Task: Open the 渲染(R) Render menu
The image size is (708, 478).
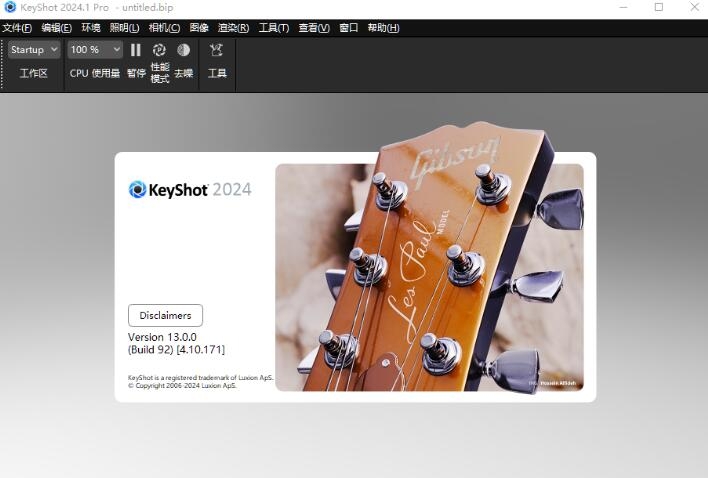Action: 233,28
